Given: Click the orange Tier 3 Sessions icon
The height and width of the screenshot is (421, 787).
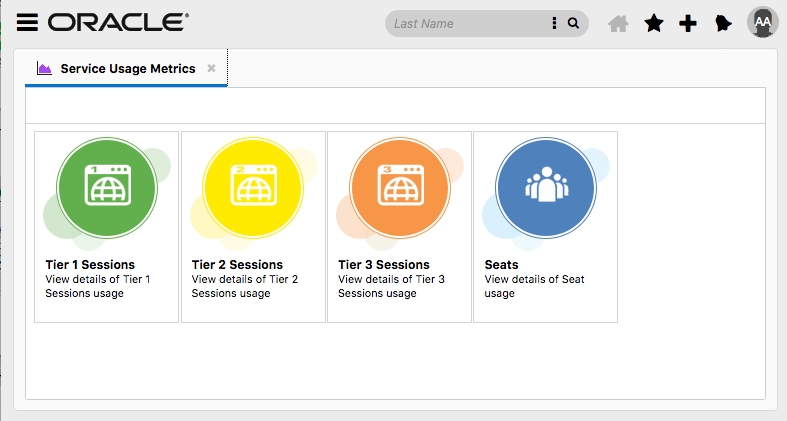Looking at the screenshot, I should tap(398, 188).
